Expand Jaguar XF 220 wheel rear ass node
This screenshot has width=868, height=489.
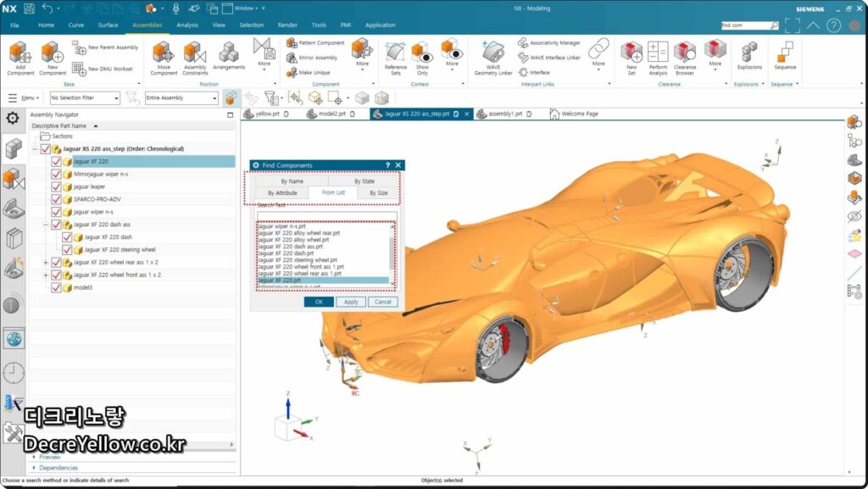(x=46, y=263)
